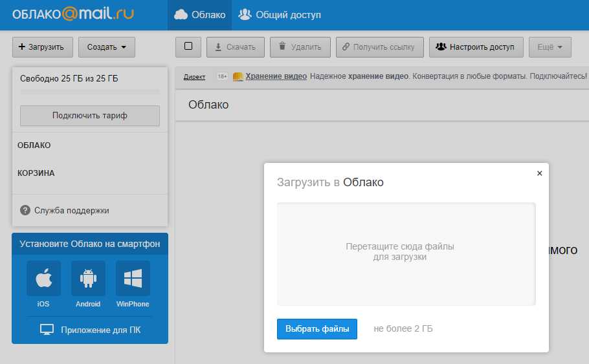Open the WinPhone Windows logo icon
589x364 pixels.
point(133,278)
